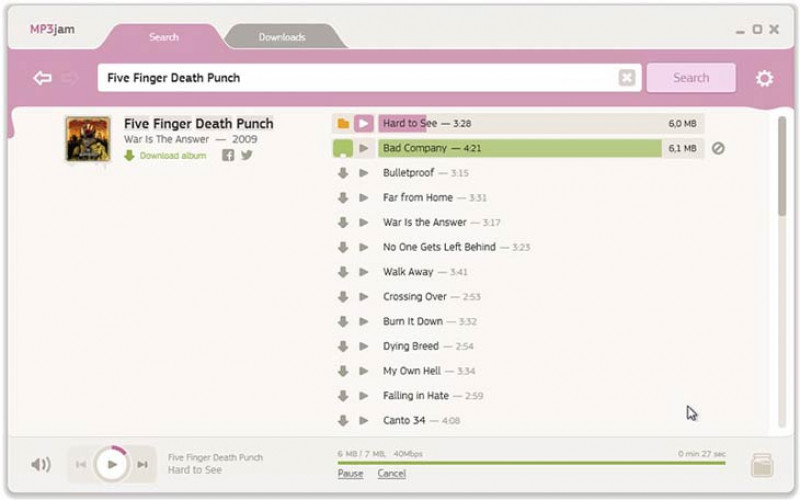Play the Bulletproof track
The image size is (800, 500).
pos(364,173)
